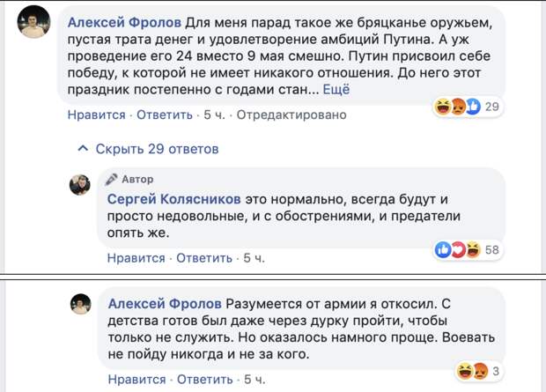Like the top comment with 'Нравится'
The height and width of the screenshot is (392, 546).
coord(97,115)
